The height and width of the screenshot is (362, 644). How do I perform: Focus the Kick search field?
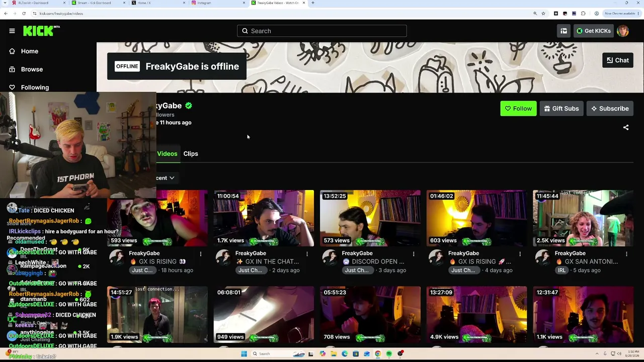[x=322, y=31]
